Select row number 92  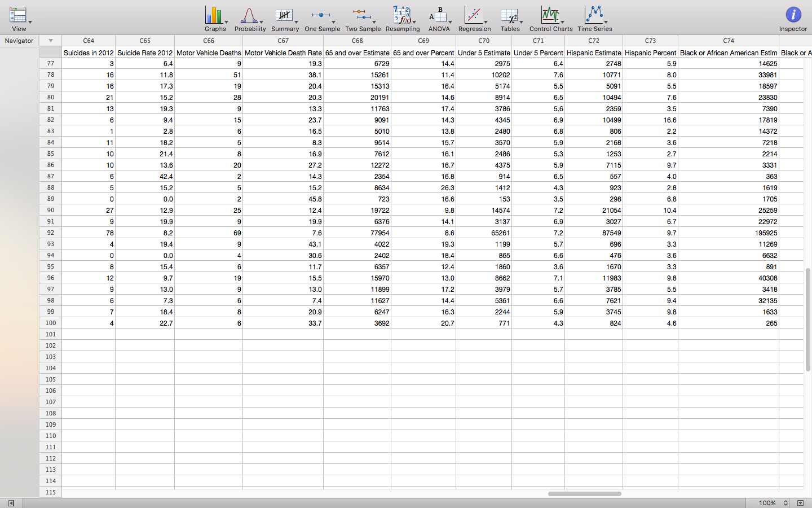(51, 233)
